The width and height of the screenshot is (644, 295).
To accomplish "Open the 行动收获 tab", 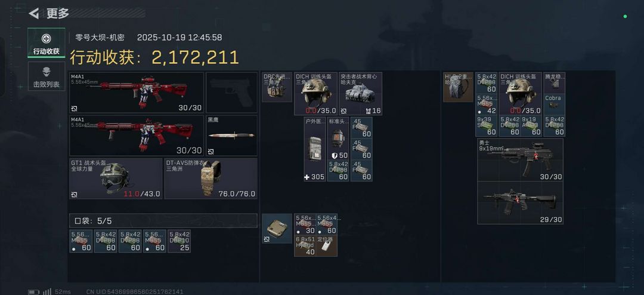I will click(x=47, y=43).
